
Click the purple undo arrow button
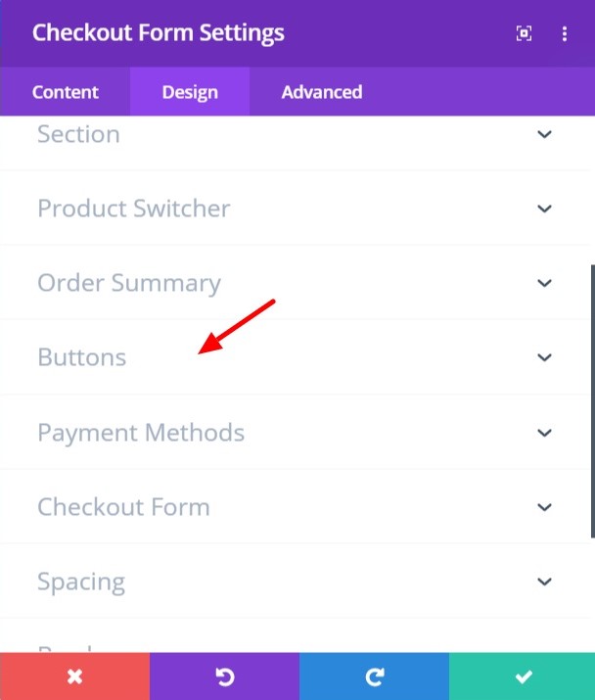click(x=224, y=677)
